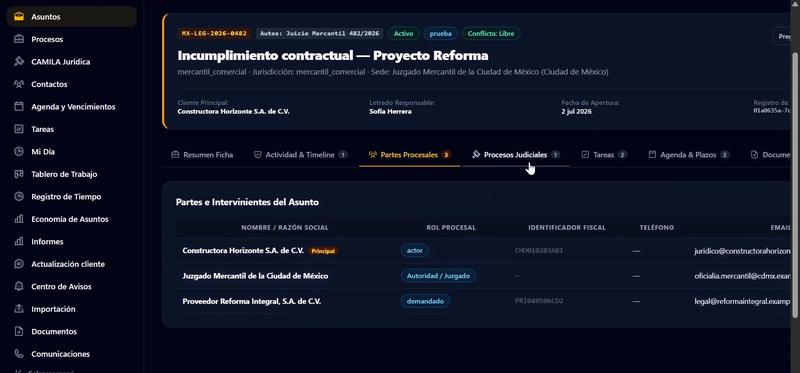Click the fiscal ID CHX010203AB1
Viewport: 800px width, 373px height.
point(539,251)
